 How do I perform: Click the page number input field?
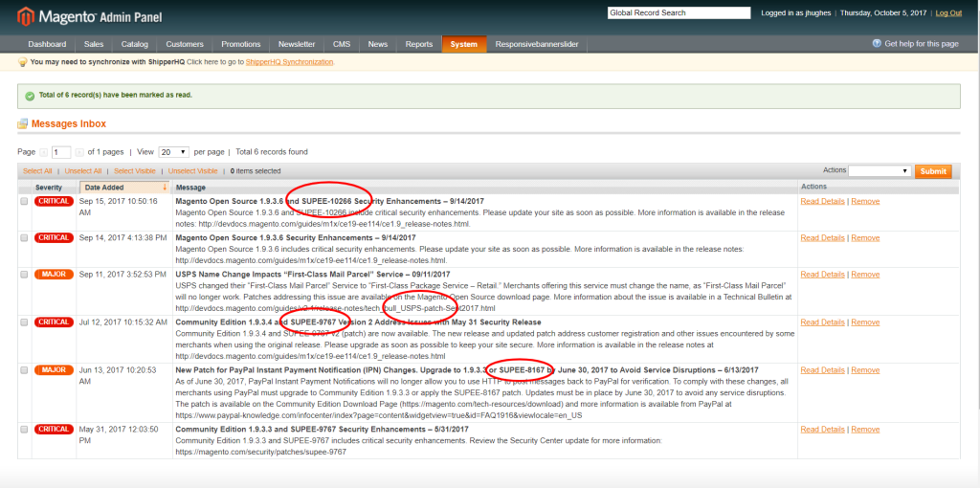(61, 152)
